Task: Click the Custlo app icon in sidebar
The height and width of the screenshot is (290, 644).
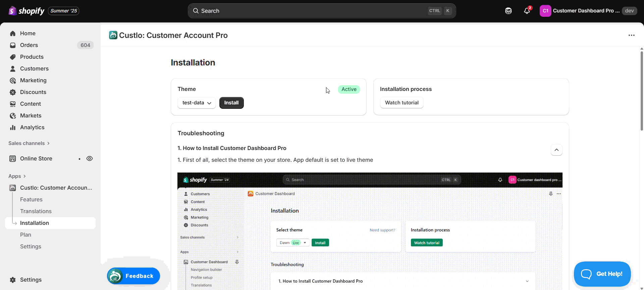Action: tap(13, 188)
